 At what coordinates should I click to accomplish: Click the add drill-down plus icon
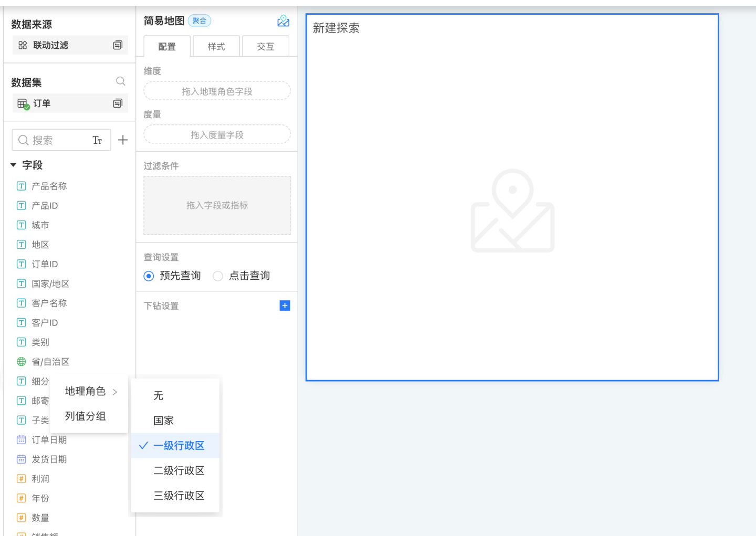click(x=285, y=306)
